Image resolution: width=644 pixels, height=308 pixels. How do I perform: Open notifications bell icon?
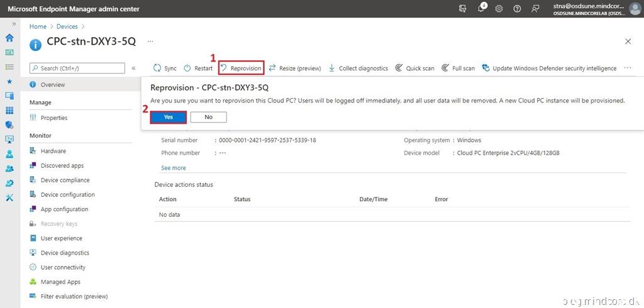(482, 9)
